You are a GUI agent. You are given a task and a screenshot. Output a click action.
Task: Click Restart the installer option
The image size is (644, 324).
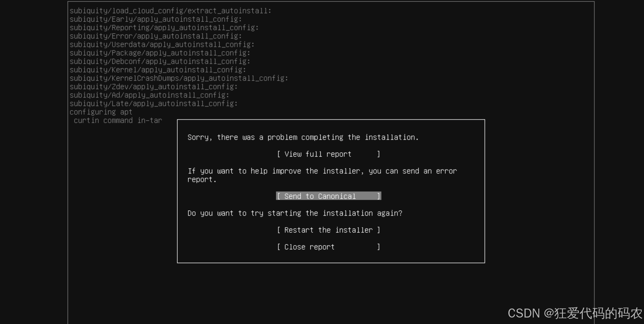328,230
